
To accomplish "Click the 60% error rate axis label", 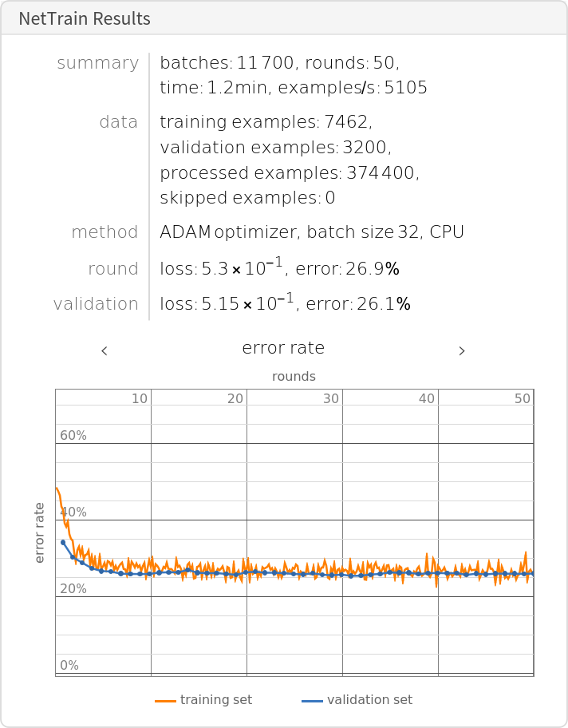I will click(x=73, y=436).
